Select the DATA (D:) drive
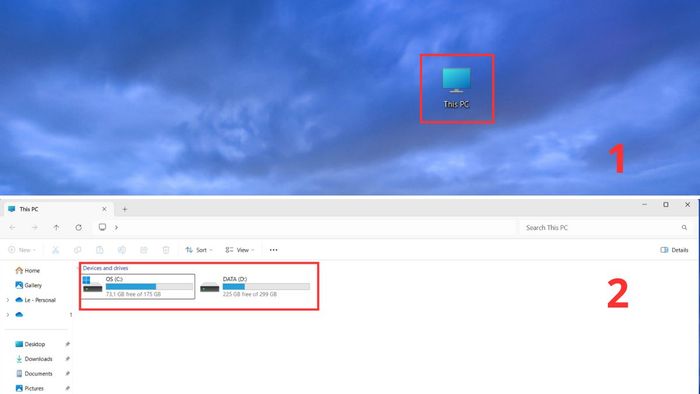The image size is (700, 394). click(255, 286)
